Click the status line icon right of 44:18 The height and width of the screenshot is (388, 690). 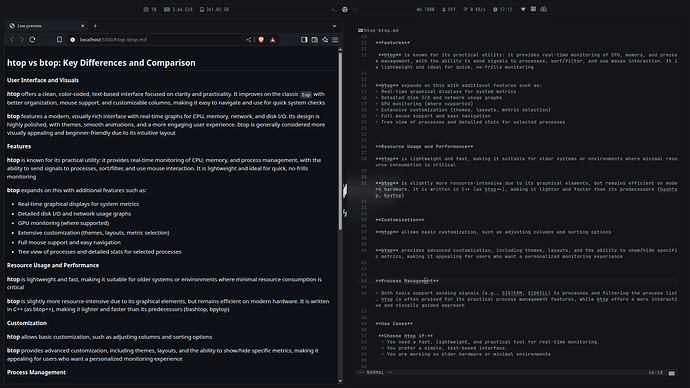[x=672, y=373]
